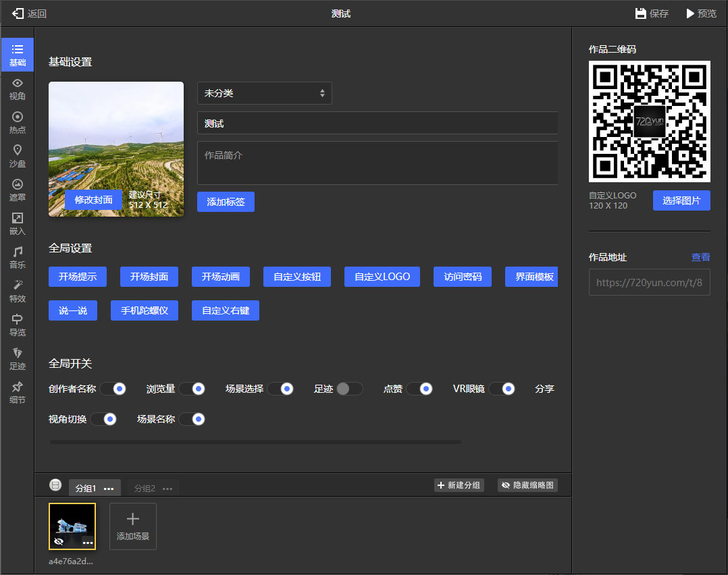This screenshot has width=728, height=575.
Task: Enable the 足迹 toggle in global switches
Action: 349,389
